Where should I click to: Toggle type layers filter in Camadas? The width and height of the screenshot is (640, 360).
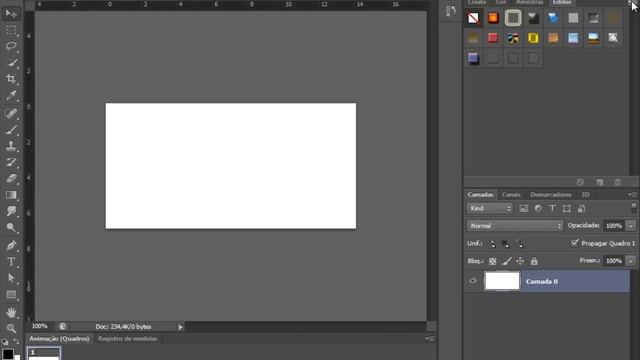click(x=552, y=209)
